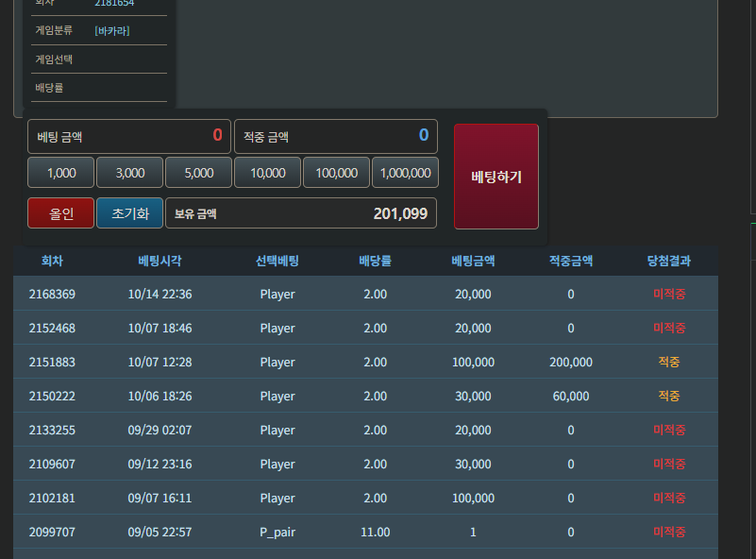Screen dimensions: 756x559
Task: Click bet time 09/05 22:57
Action: coord(160,532)
